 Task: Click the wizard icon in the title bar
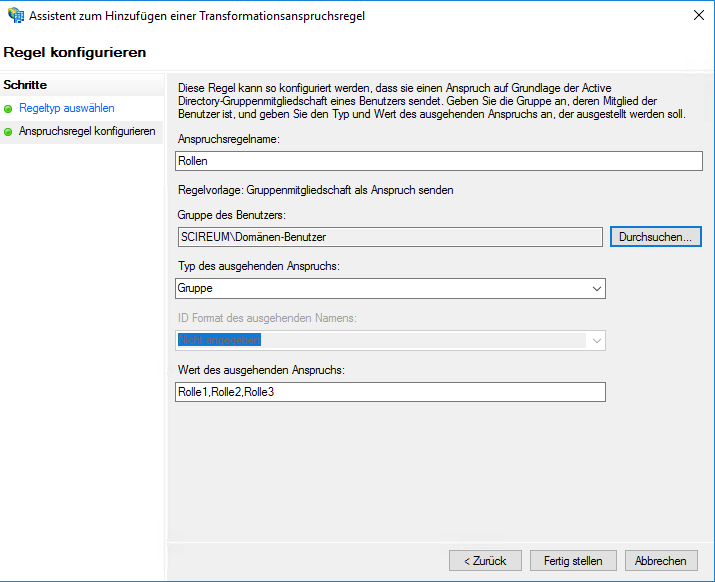tap(15, 16)
